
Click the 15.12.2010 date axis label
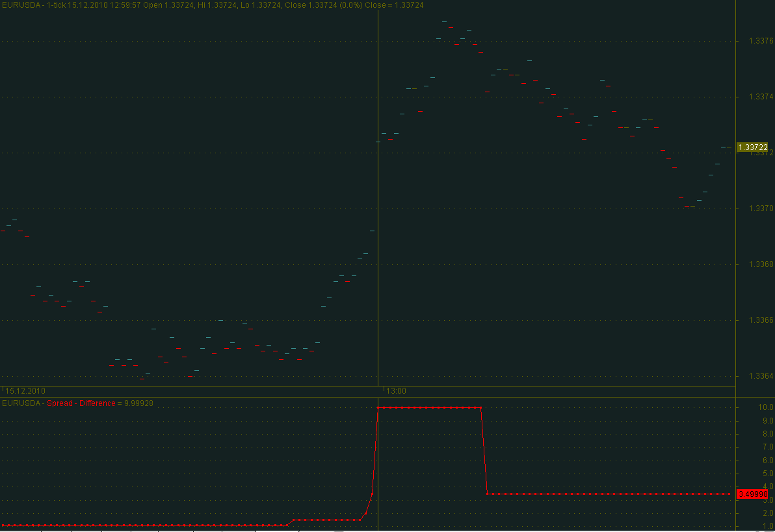pyautogui.click(x=25, y=391)
